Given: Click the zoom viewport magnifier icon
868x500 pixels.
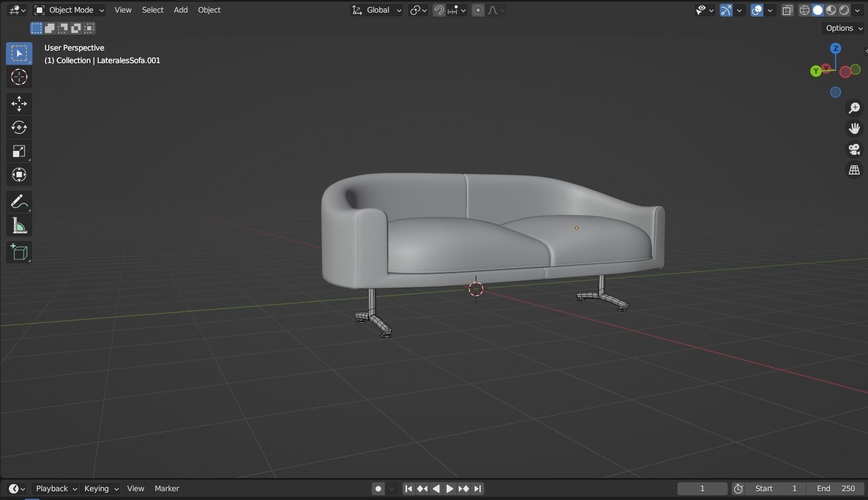Looking at the screenshot, I should [x=854, y=108].
